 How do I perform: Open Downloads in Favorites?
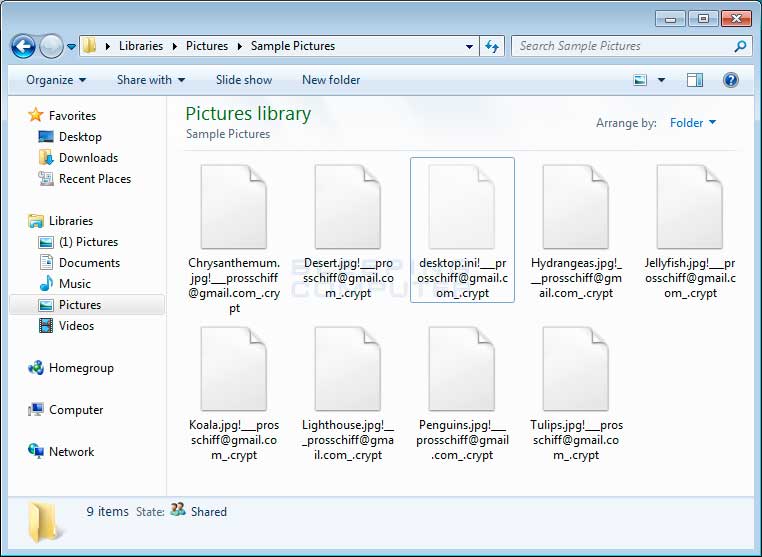click(88, 158)
